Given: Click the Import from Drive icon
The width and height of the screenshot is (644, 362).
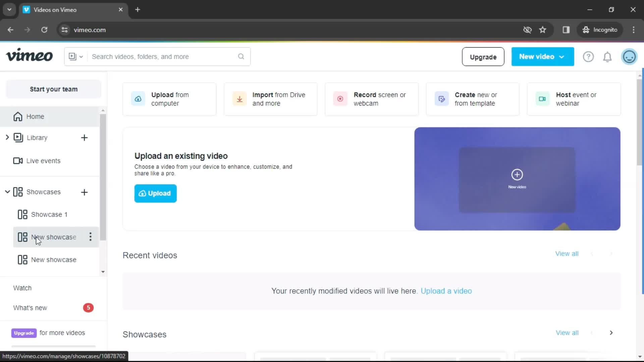Looking at the screenshot, I should tap(239, 99).
